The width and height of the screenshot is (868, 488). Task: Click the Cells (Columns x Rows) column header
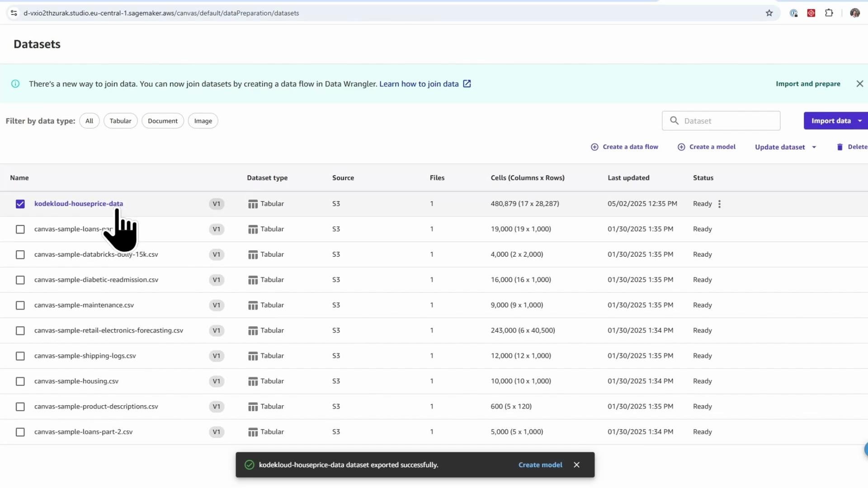tap(528, 178)
